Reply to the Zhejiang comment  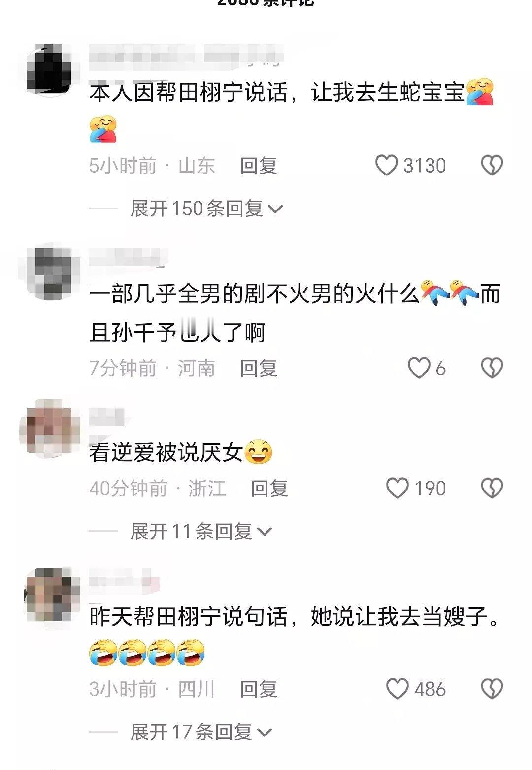tap(269, 488)
